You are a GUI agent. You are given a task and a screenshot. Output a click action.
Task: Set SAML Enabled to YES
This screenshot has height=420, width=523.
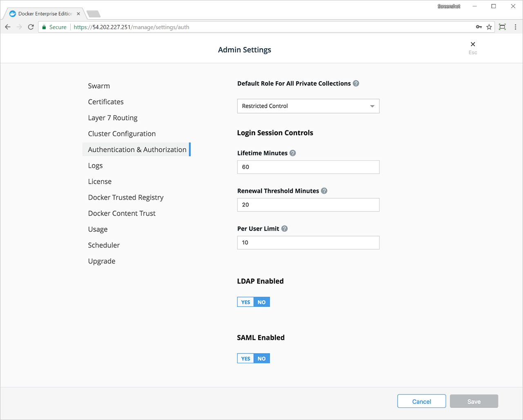(245, 358)
